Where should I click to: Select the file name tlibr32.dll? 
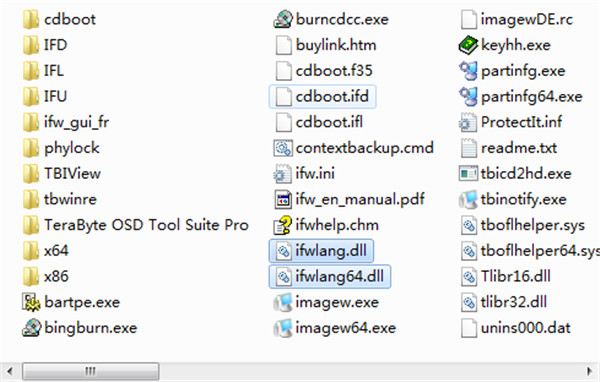click(514, 302)
